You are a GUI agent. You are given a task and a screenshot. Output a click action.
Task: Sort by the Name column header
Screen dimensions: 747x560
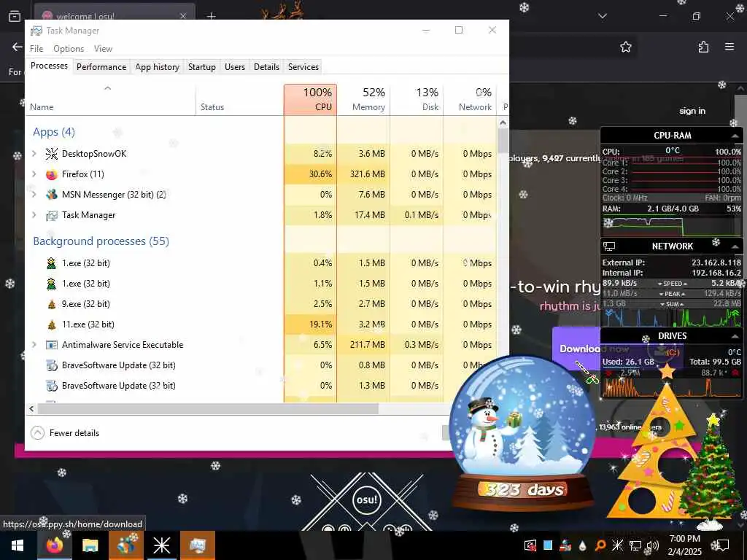[x=110, y=99]
